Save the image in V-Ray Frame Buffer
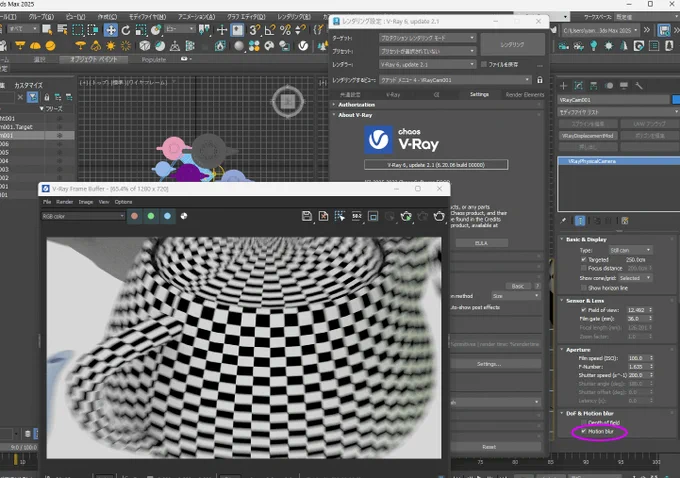680x478 pixels. (x=307, y=216)
